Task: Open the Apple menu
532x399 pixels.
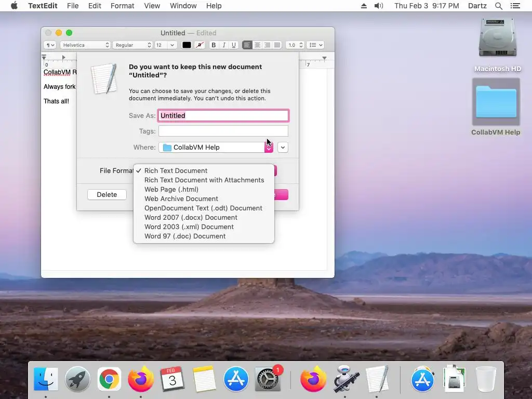Action: tap(14, 6)
